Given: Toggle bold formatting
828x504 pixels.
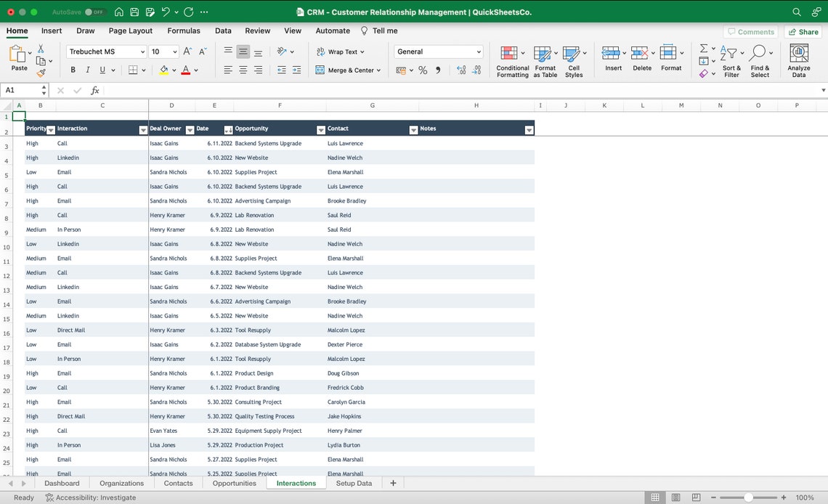Looking at the screenshot, I should pos(73,69).
